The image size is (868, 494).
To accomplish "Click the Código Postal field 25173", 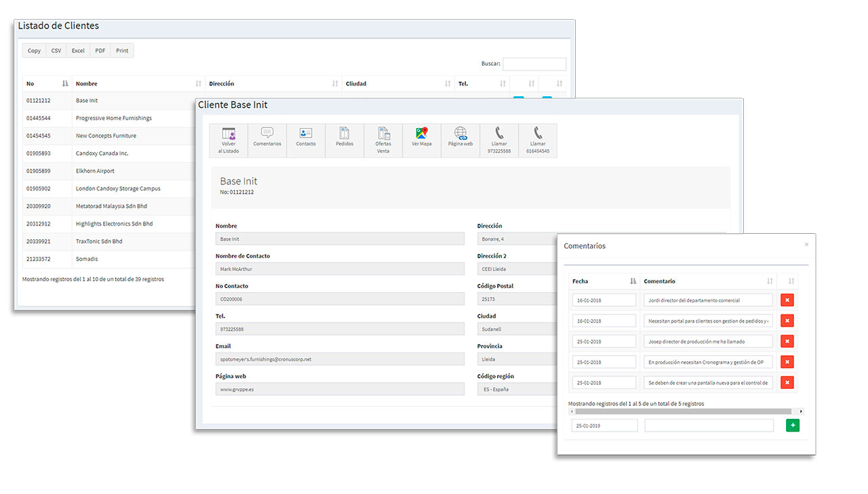I will point(517,299).
